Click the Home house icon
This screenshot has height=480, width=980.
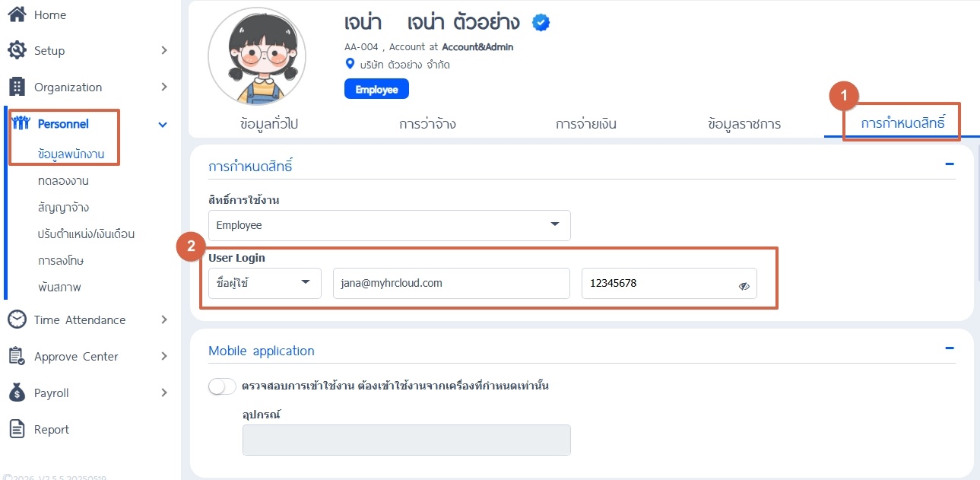[x=17, y=14]
